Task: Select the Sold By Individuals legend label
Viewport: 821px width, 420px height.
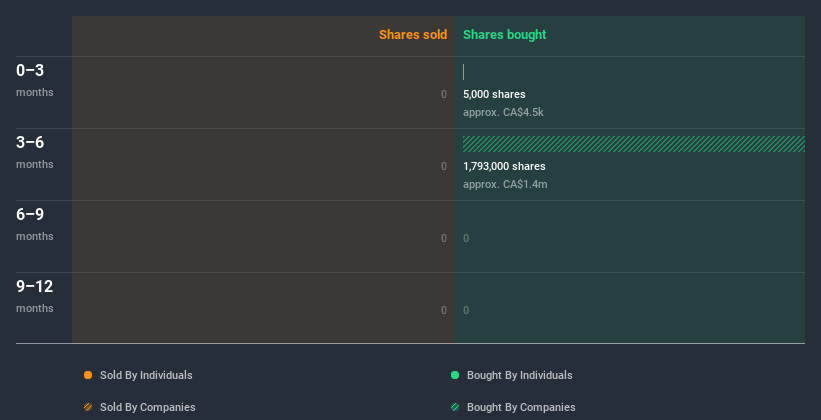Action: (x=146, y=375)
